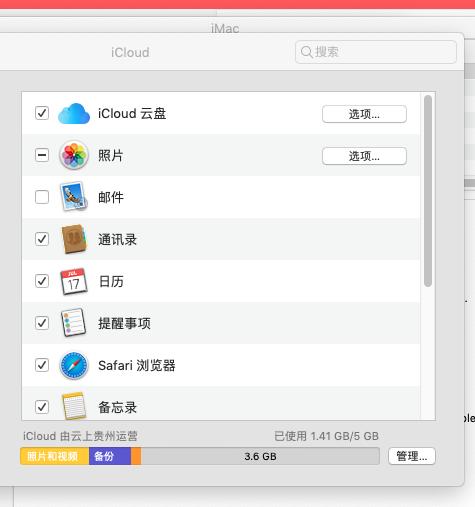Click the 备忘录 Notes pad icon
The width and height of the screenshot is (475, 507).
point(74,406)
